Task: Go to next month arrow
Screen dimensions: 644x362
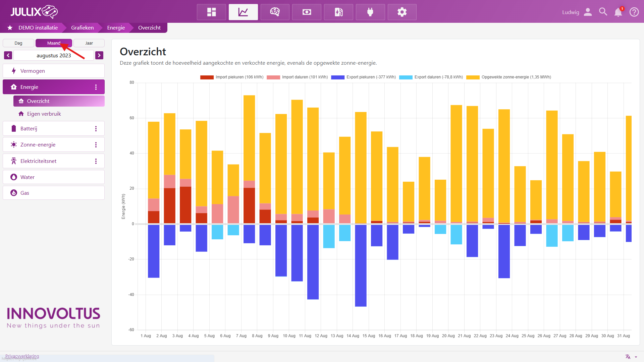Action: click(x=99, y=55)
